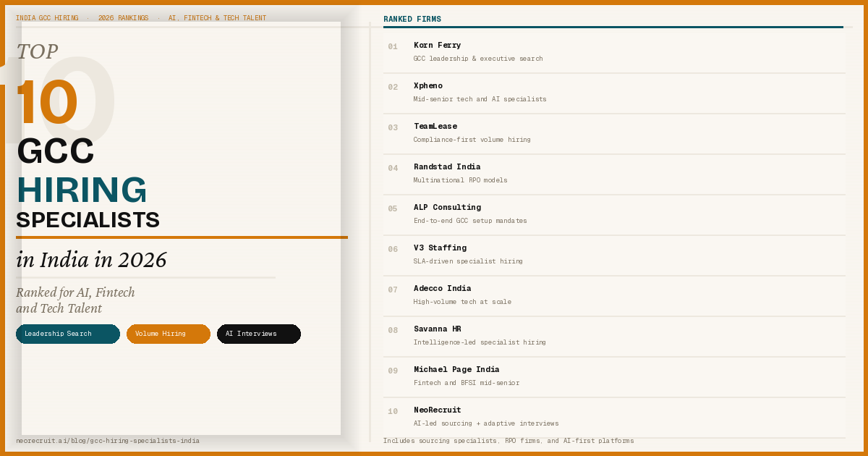The height and width of the screenshot is (456, 868).
Task: Click 'INDIA GCC HIRING' header text
Action: 47,18
